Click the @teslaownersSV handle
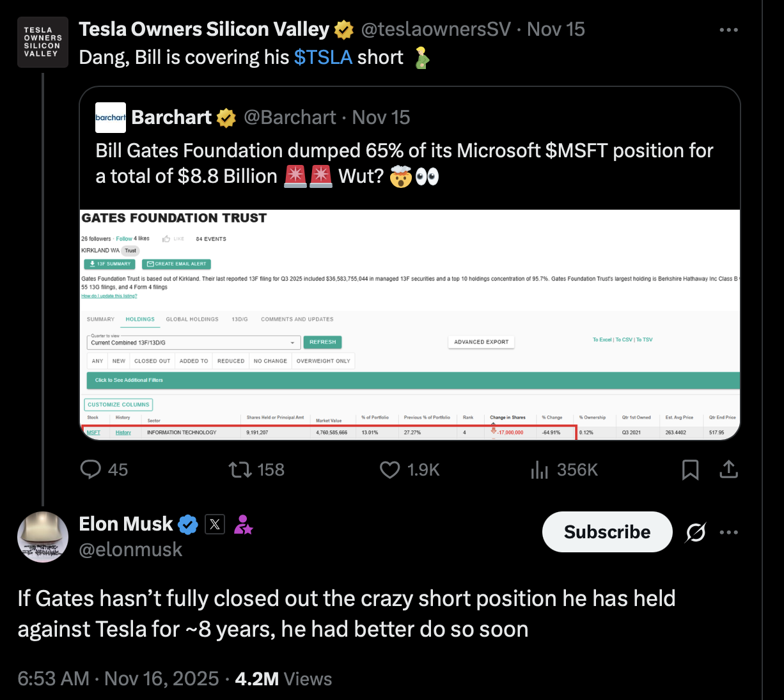 pyautogui.click(x=435, y=29)
